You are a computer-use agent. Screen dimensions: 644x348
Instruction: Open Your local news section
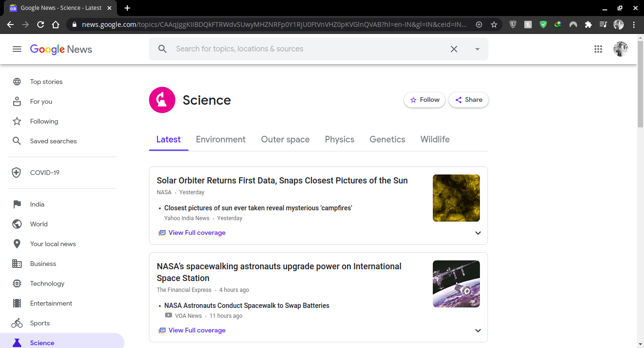tap(53, 244)
